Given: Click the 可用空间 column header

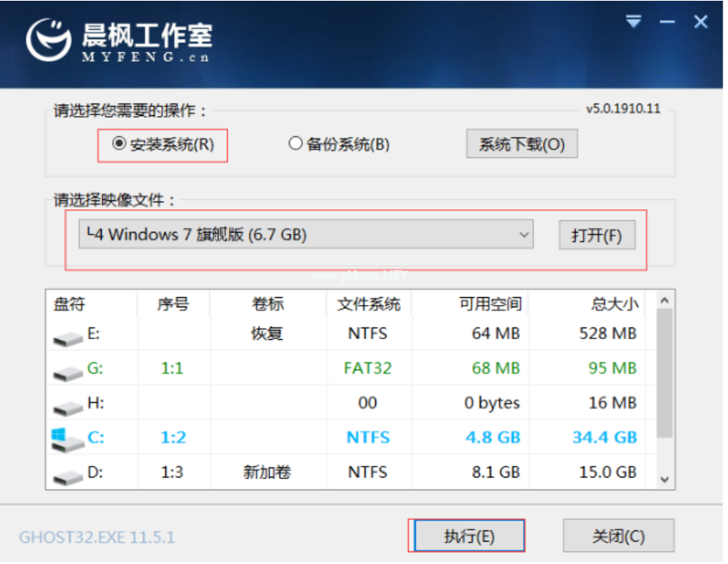Looking at the screenshot, I should pos(490,303).
